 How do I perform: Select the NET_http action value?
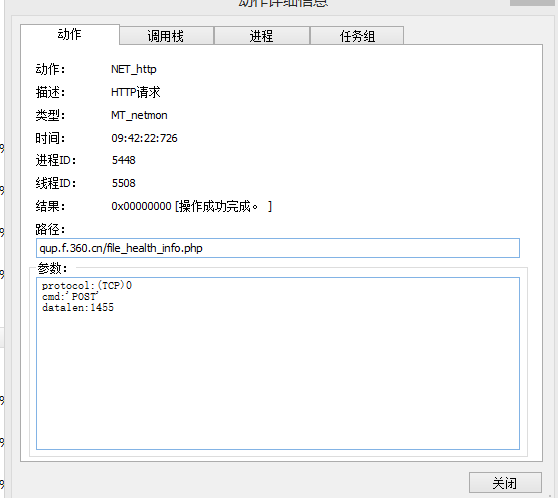[x=134, y=69]
